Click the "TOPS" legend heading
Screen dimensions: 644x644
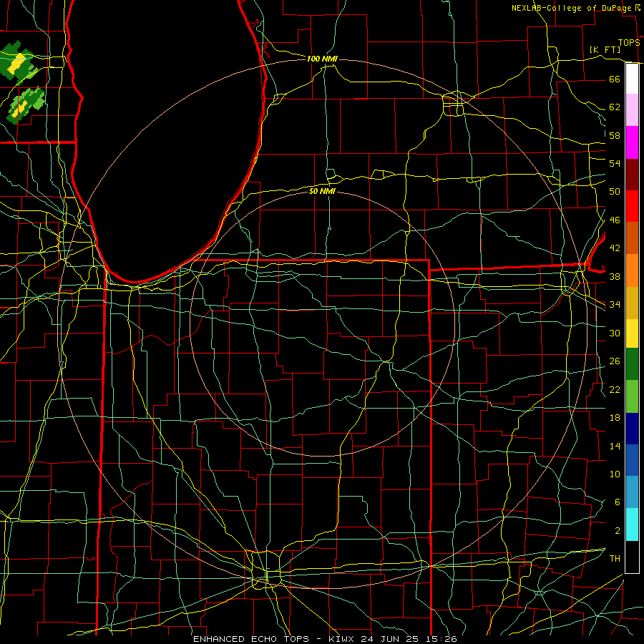pyautogui.click(x=629, y=43)
